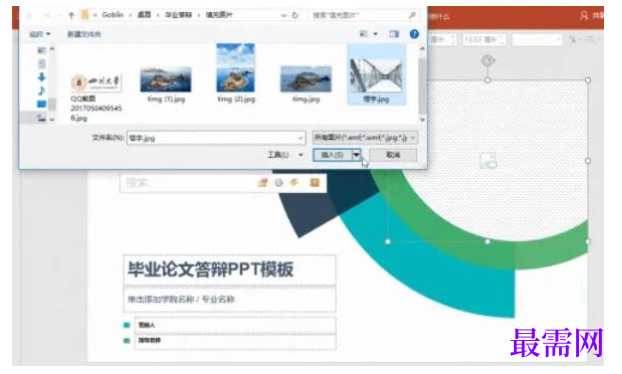Click 桌面 in the address breadcrumb
This screenshot has width=622, height=374.
[144, 15]
